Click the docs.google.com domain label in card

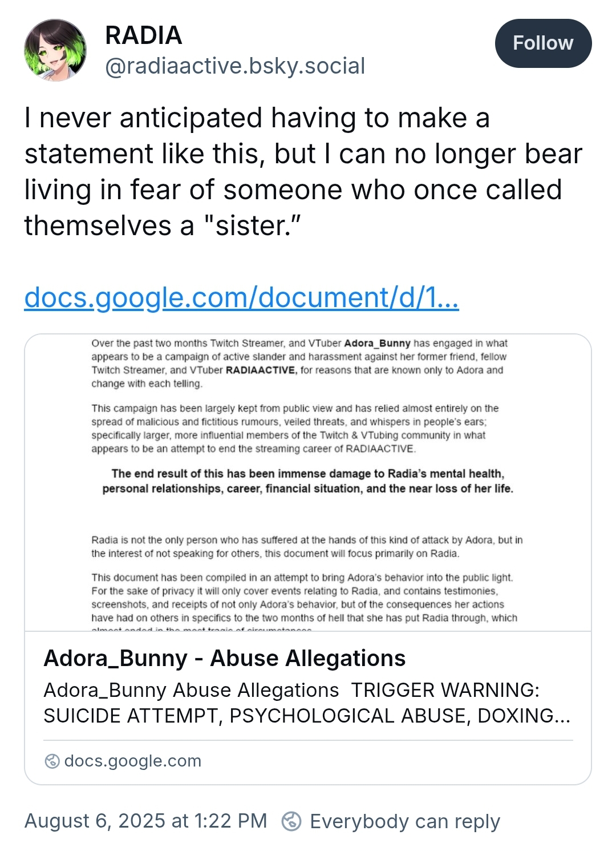[133, 761]
